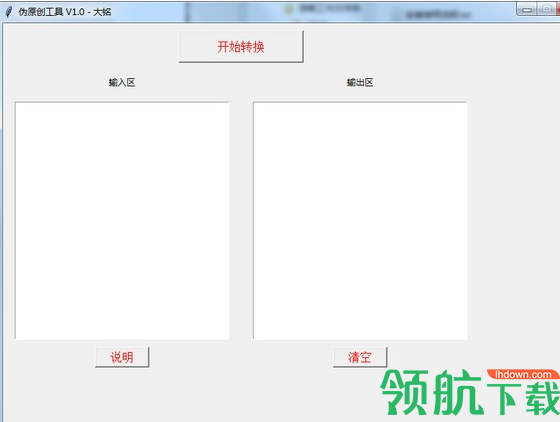
Task: Click the blurred dark text in title bar background
Action: click(438, 15)
